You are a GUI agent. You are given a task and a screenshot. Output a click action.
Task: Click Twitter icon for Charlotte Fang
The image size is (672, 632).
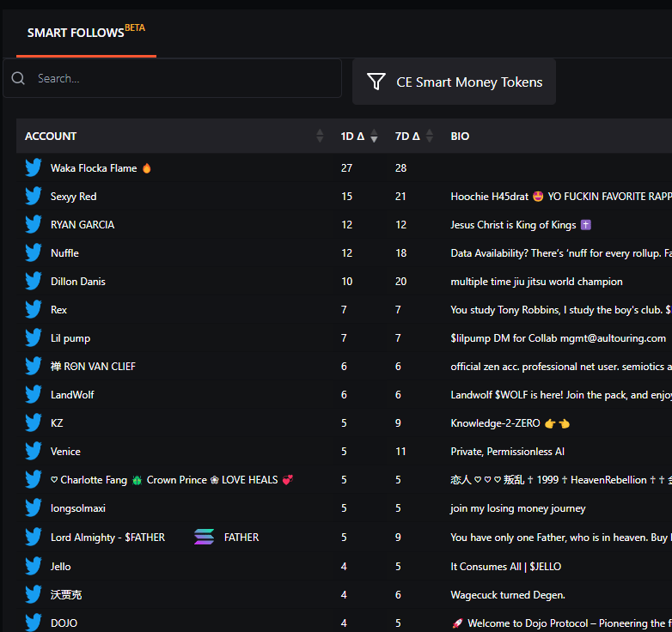[33, 479]
